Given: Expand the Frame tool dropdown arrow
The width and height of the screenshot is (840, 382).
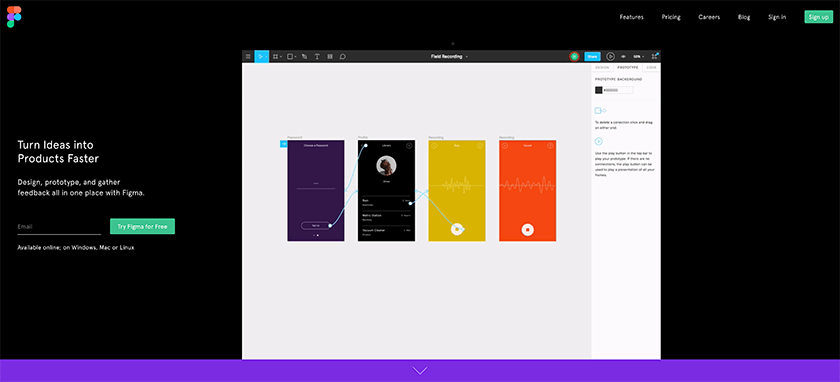Looking at the screenshot, I should coord(281,57).
